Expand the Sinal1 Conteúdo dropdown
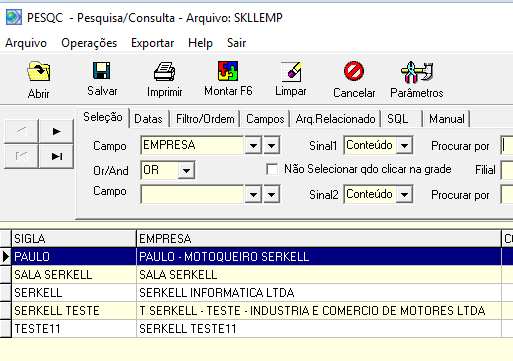513x361 pixels. point(404,145)
